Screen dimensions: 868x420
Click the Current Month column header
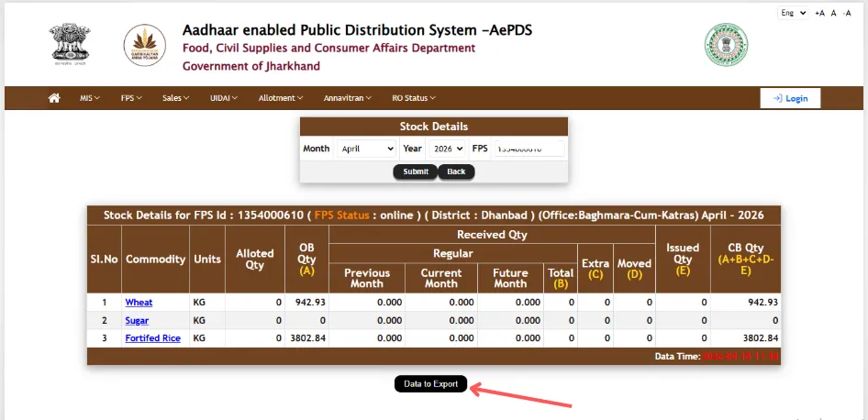441,278
